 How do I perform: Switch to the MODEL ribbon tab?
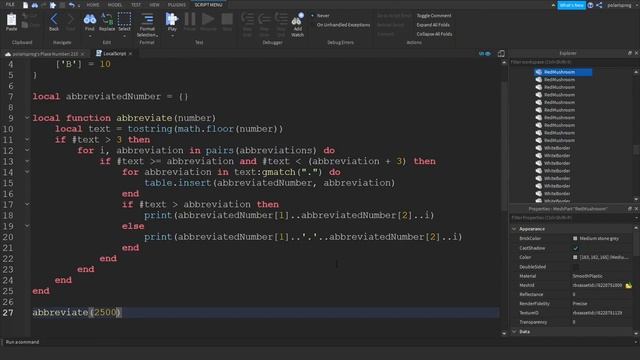115,5
